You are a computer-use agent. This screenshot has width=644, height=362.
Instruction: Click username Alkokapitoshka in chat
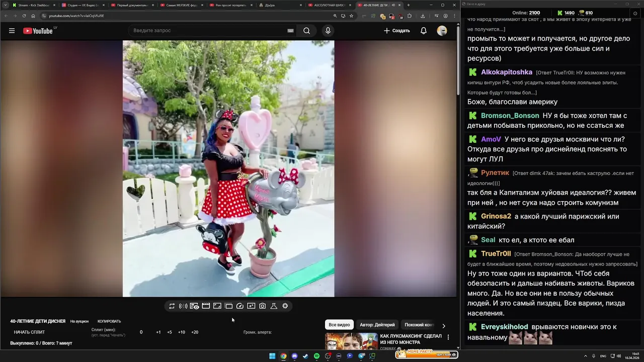point(507,72)
